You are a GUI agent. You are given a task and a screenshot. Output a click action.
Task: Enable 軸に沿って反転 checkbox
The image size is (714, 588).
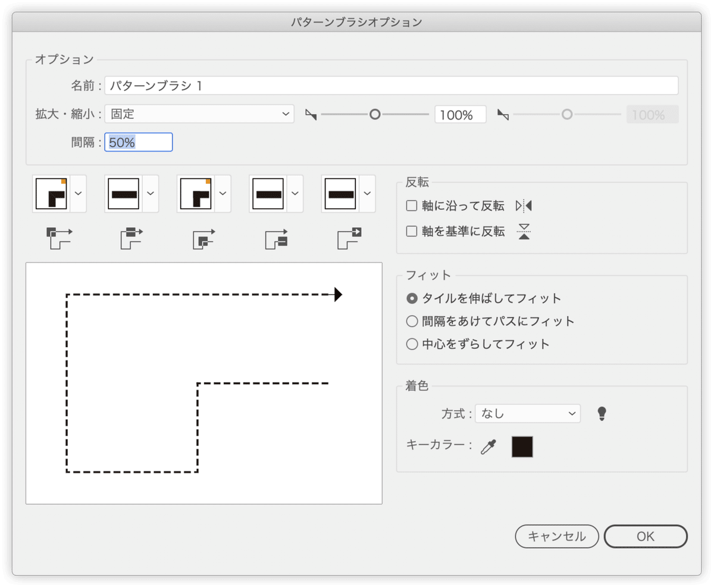click(411, 206)
